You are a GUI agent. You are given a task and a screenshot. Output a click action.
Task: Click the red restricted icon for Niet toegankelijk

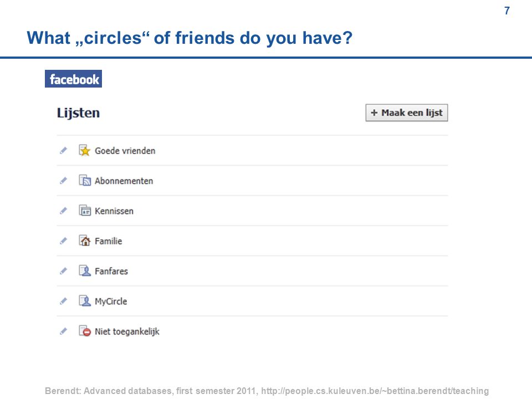[x=85, y=331]
